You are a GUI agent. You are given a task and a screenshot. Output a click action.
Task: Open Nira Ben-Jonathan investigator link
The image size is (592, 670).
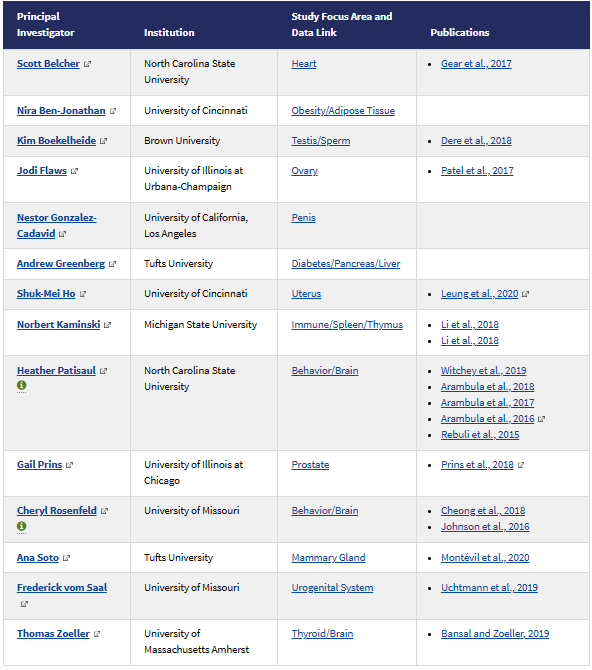coord(61,111)
